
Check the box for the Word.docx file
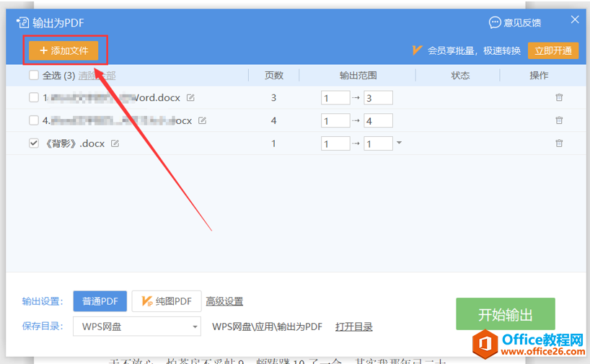[x=34, y=97]
